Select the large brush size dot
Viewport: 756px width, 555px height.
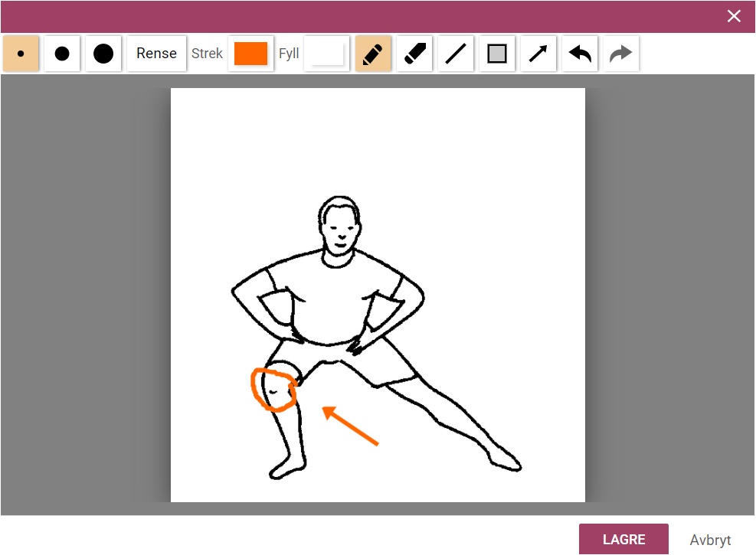point(103,54)
